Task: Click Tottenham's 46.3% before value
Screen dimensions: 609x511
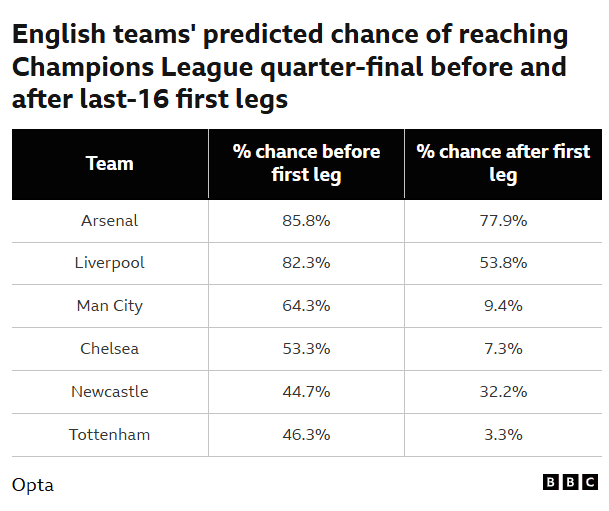Action: 306,435
